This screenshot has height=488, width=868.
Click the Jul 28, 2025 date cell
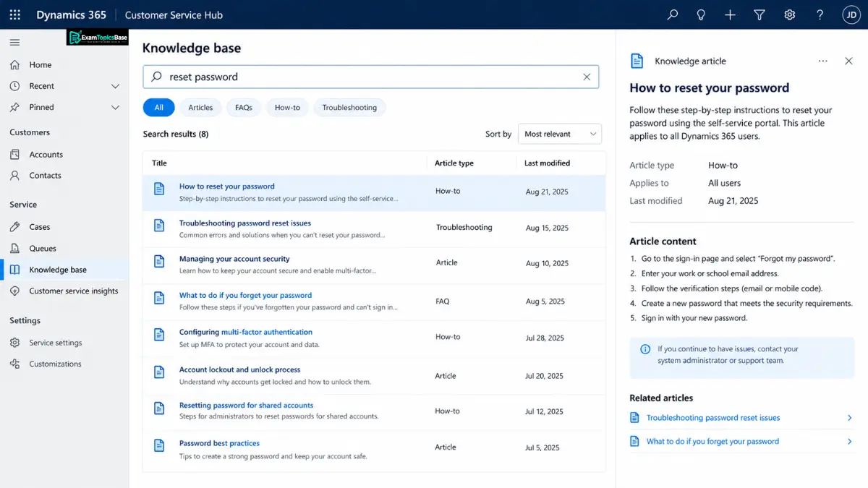click(x=545, y=338)
